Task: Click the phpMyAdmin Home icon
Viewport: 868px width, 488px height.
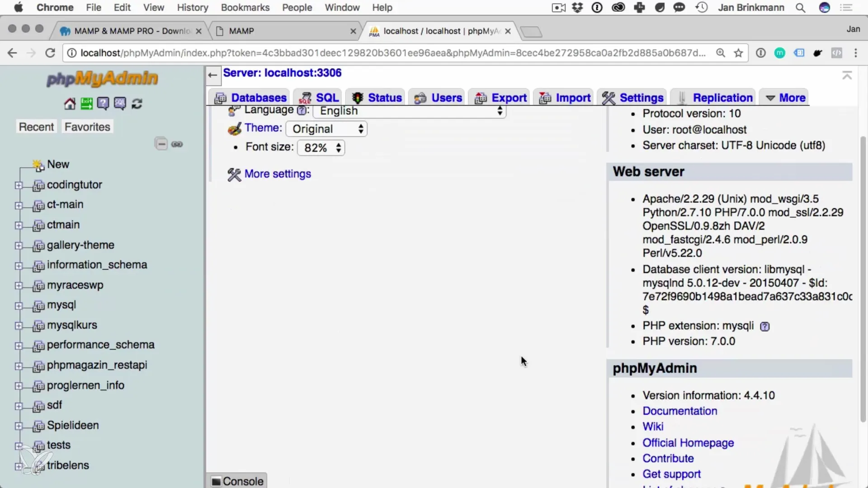Action: [x=70, y=104]
